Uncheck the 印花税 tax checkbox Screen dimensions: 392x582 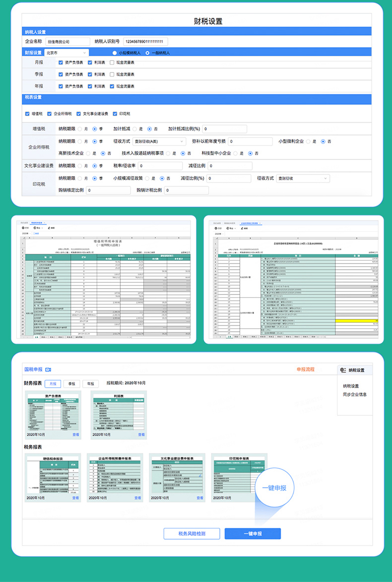[x=115, y=114]
